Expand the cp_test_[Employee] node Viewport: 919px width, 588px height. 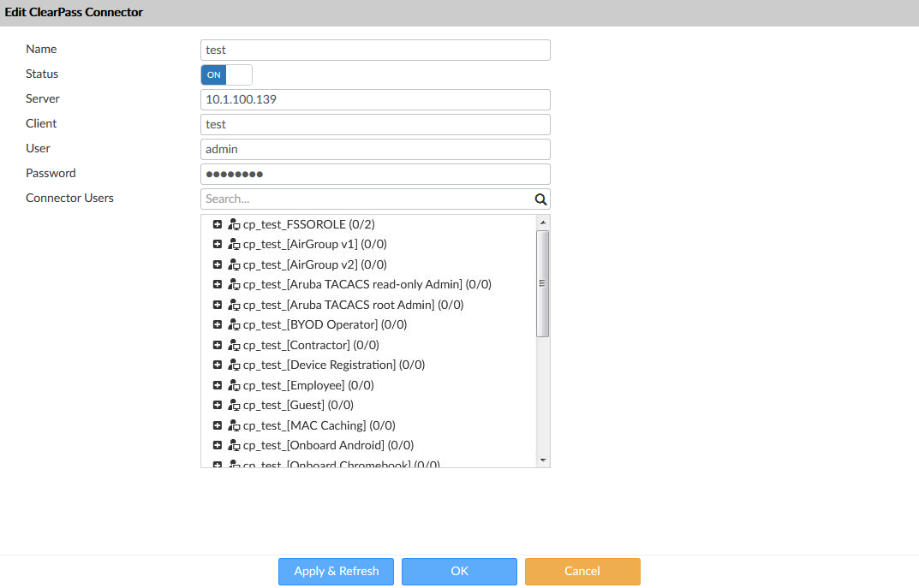point(218,385)
